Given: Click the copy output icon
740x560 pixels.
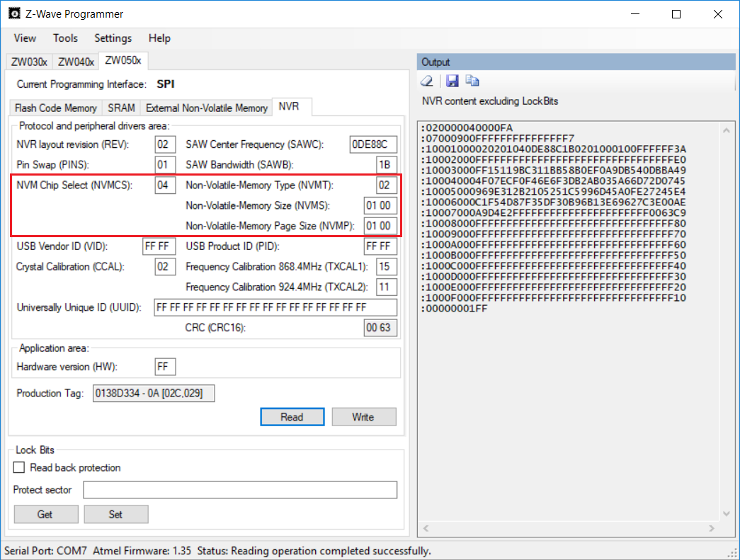Looking at the screenshot, I should click(x=472, y=81).
